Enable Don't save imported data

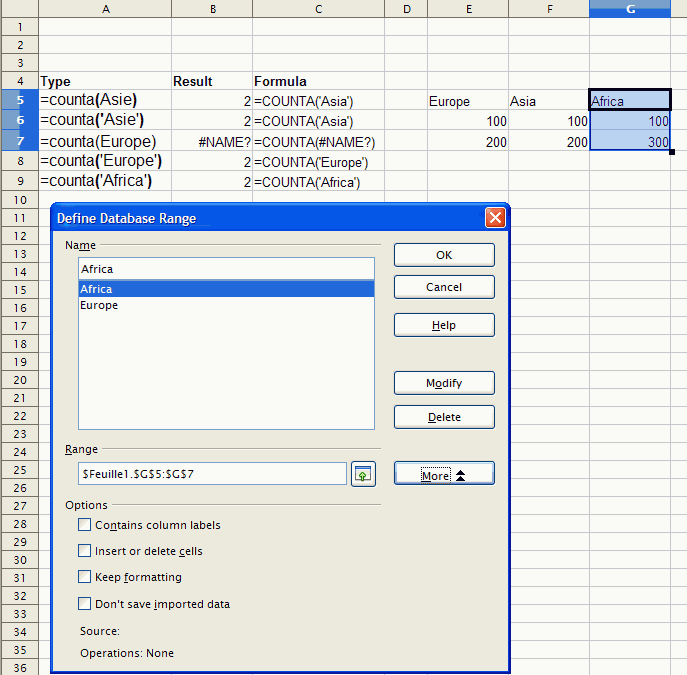tap(85, 604)
